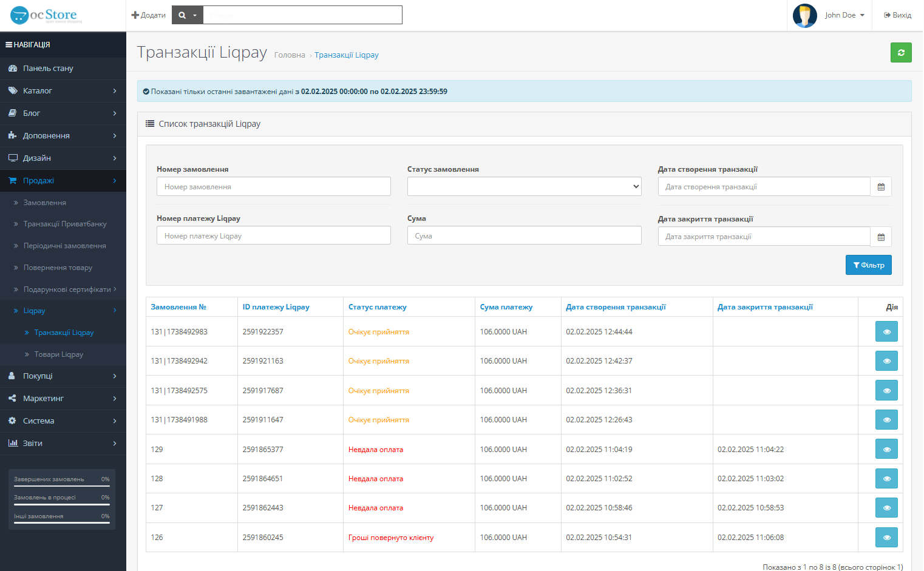
Task: Open calendar for transaction creation date
Action: coord(881,187)
